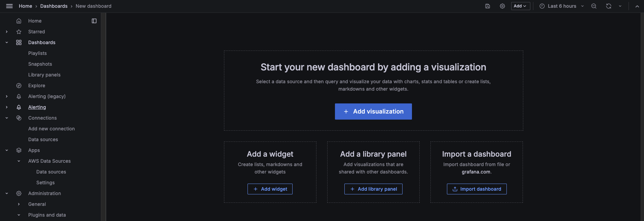Click New dashboard breadcrumb text
Screen dimensions: 644x221
93,6
